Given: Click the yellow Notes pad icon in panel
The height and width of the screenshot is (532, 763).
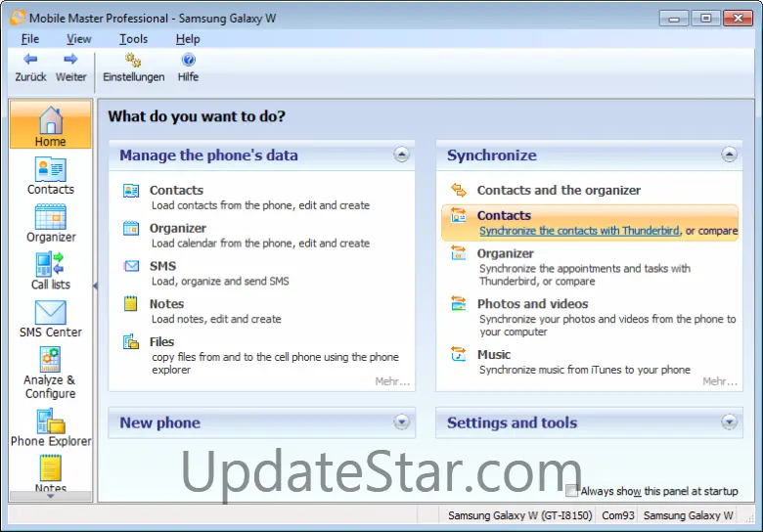Looking at the screenshot, I should pos(130,303).
